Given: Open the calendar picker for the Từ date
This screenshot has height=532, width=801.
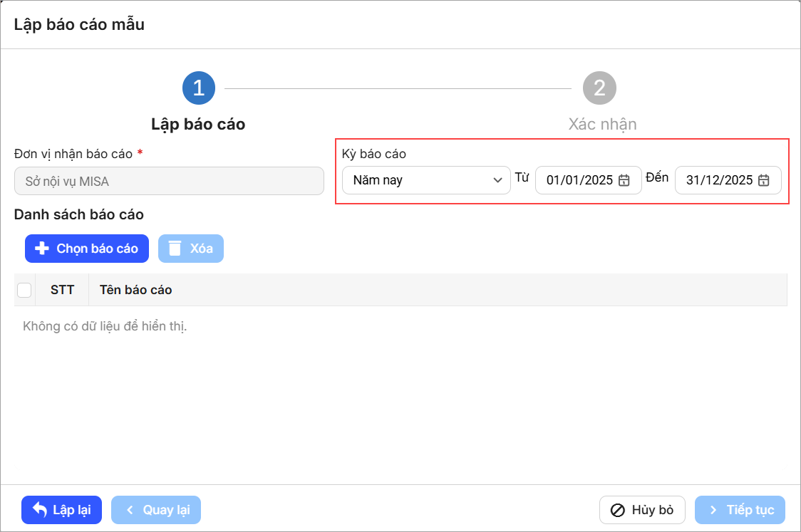Looking at the screenshot, I should point(624,180).
